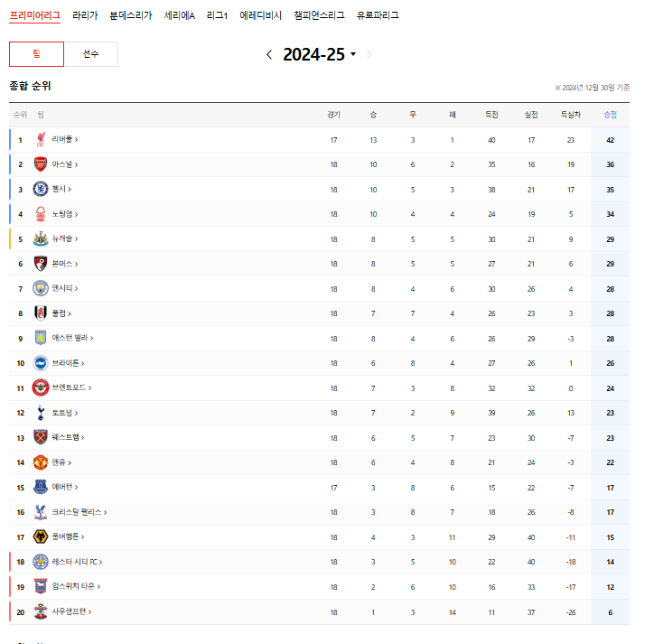The image size is (645, 644).
Task: Switch to the 선수 rankings view
Action: tap(91, 54)
